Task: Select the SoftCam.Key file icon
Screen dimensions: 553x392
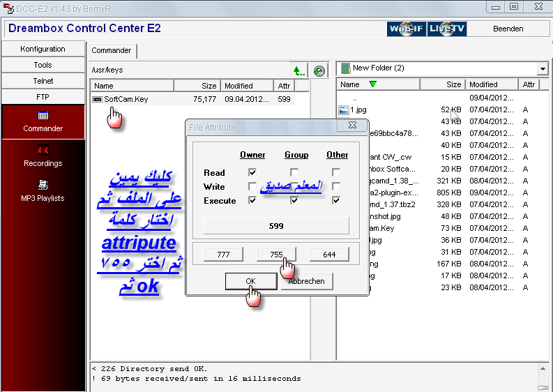Action: click(97, 99)
